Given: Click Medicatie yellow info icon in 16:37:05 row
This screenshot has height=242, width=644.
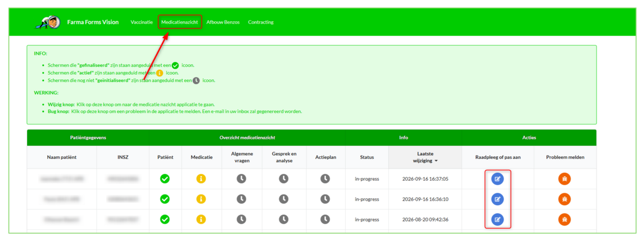Looking at the screenshot, I should pyautogui.click(x=201, y=179).
